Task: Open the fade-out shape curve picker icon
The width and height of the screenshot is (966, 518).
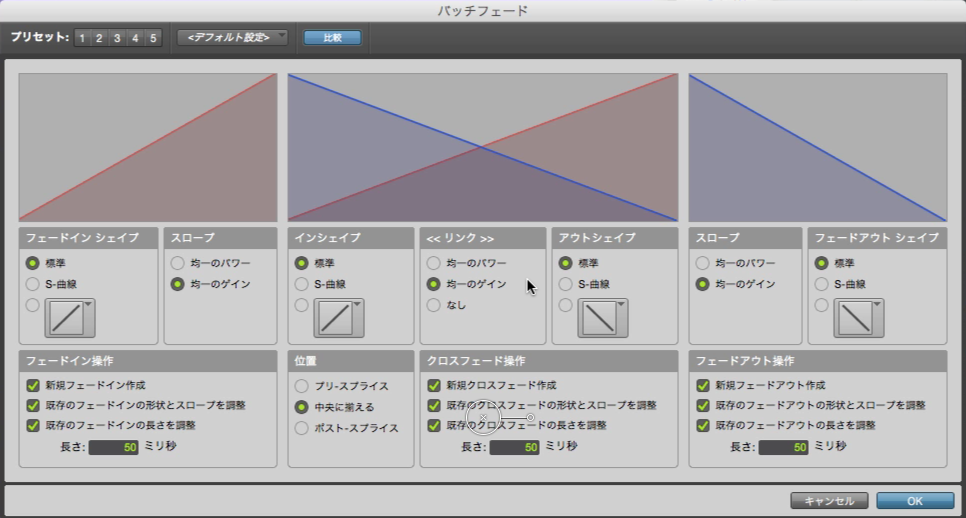Action: coord(859,318)
